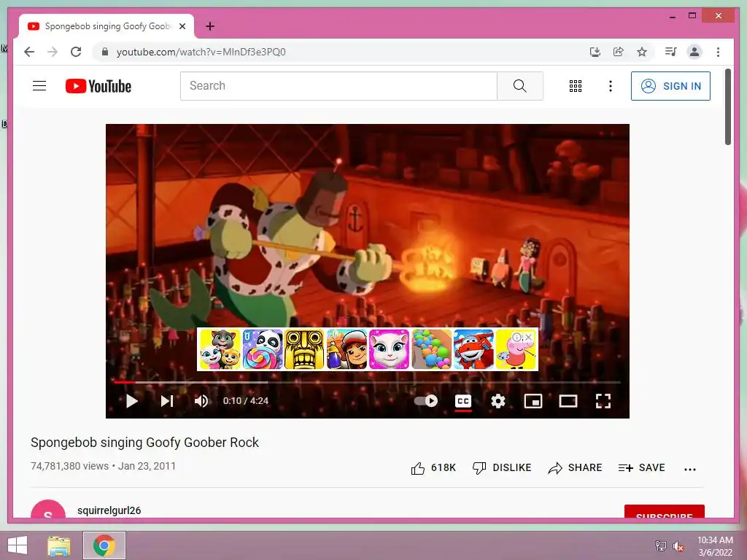
Task: Open YouTube guide hamburger menu
Action: (39, 86)
